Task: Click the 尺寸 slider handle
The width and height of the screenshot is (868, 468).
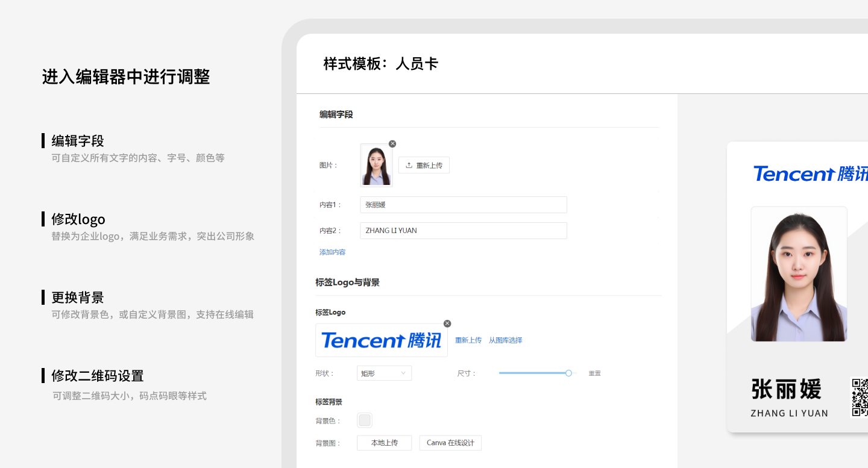Action: [x=568, y=373]
